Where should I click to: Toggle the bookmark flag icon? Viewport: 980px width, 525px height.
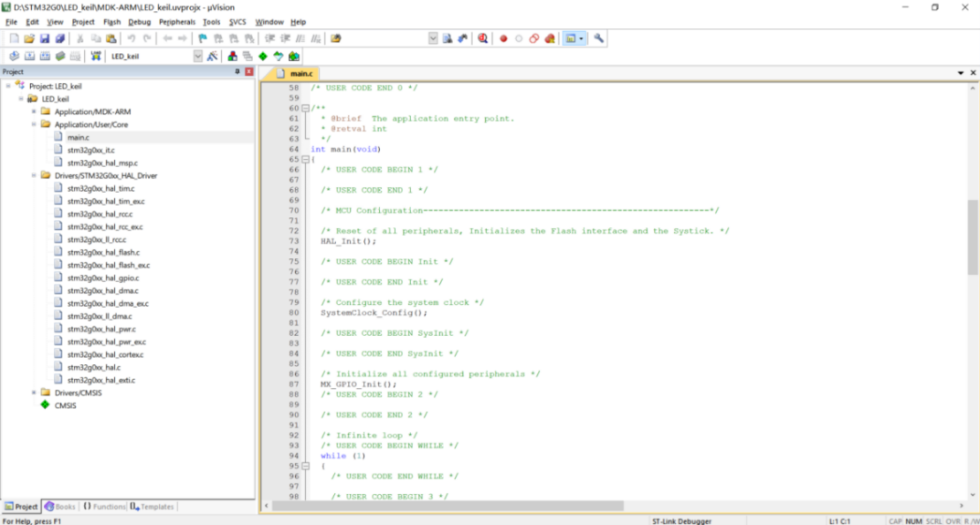[203, 39]
